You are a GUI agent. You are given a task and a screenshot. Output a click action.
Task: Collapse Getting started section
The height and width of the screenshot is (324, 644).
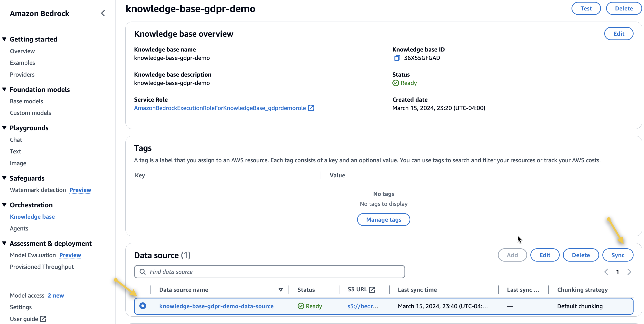[x=4, y=39]
